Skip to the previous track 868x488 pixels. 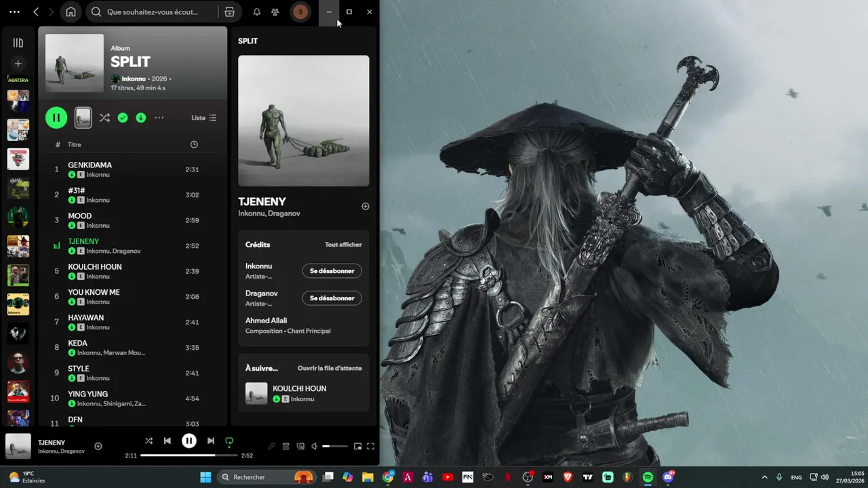(x=167, y=441)
